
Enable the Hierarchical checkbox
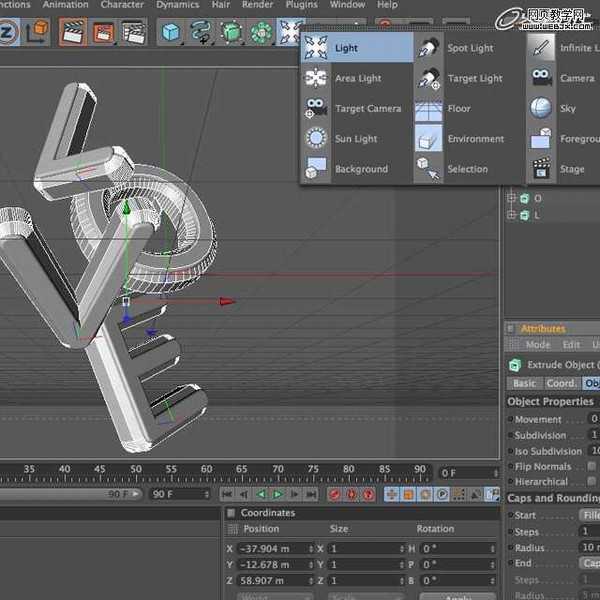(593, 481)
